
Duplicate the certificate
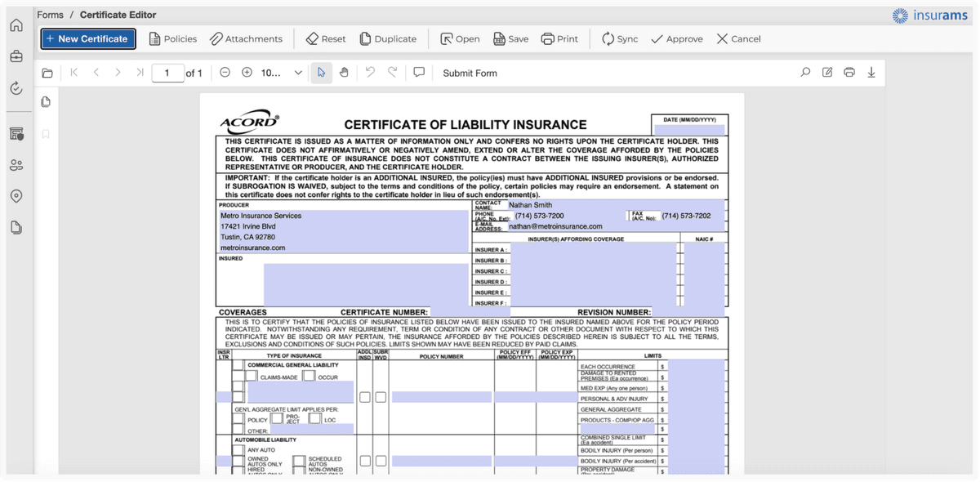pos(388,38)
